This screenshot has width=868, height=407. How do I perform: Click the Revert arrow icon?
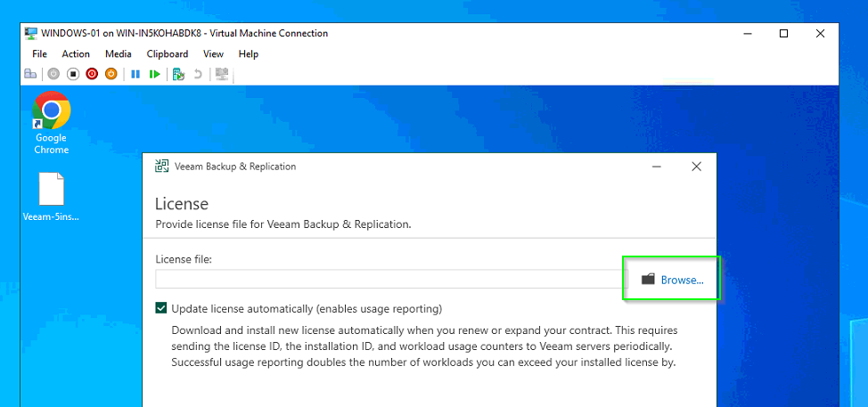pyautogui.click(x=198, y=74)
